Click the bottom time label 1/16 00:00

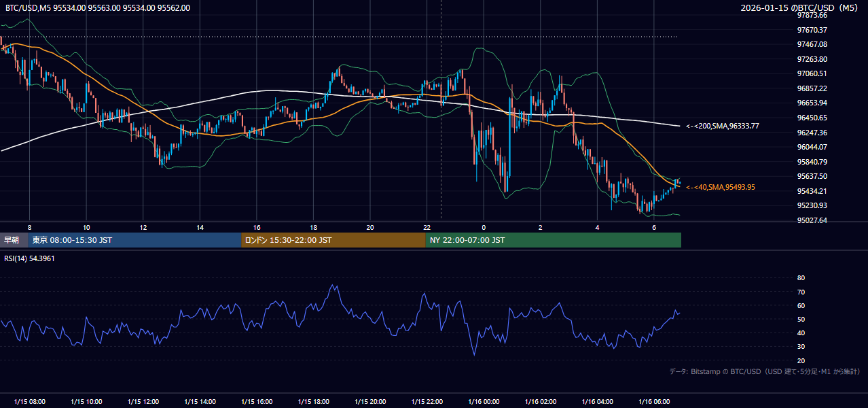coord(484,402)
